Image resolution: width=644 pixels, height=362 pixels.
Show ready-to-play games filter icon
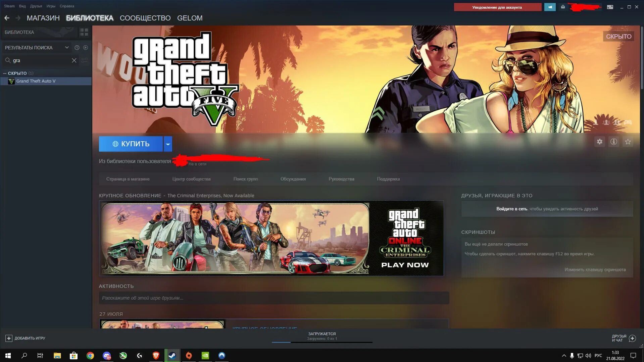[86, 48]
